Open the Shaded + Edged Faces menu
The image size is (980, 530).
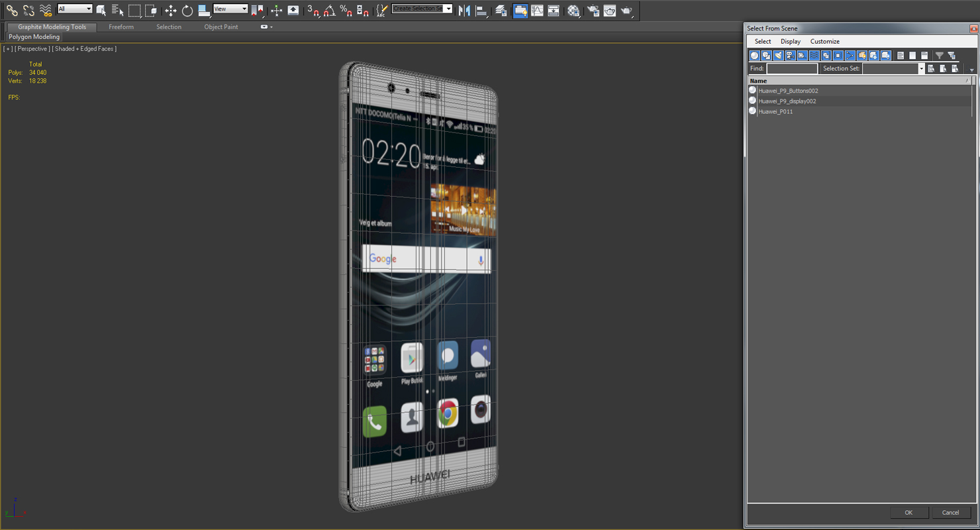[85, 49]
